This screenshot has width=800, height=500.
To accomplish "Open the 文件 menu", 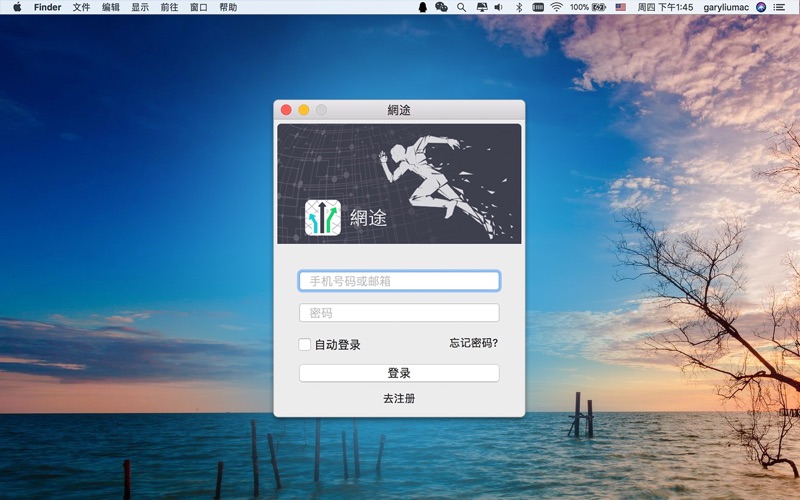I will click(81, 7).
